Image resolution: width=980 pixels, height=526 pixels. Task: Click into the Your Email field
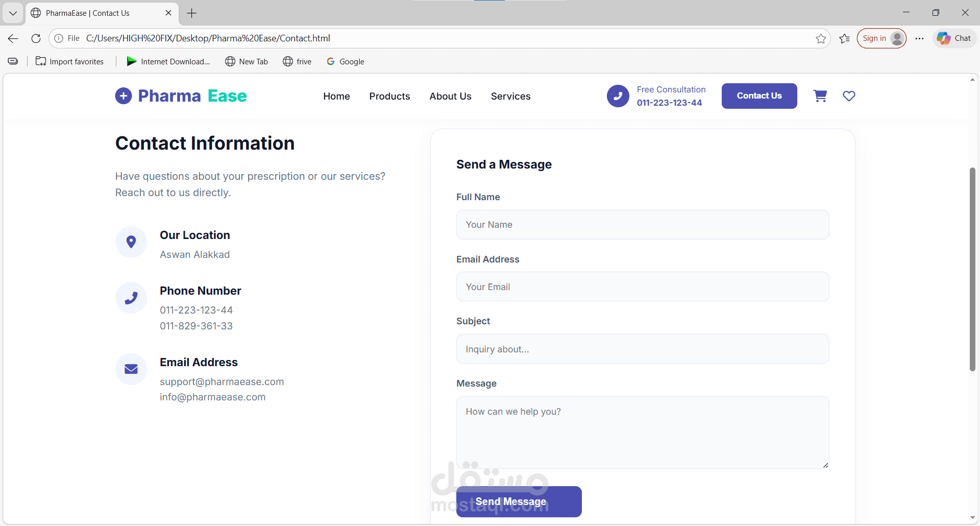point(642,287)
